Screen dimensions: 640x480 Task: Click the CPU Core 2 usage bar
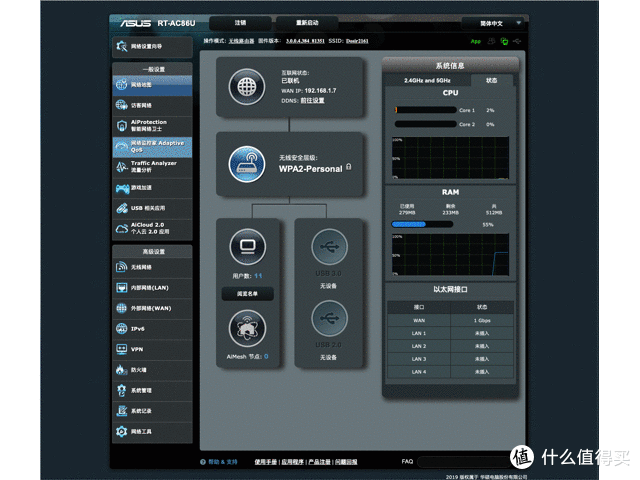(x=426, y=124)
